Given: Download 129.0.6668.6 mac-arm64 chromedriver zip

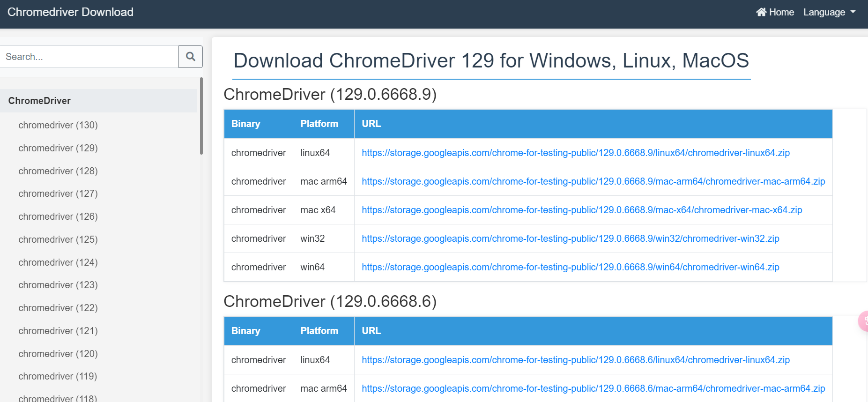Looking at the screenshot, I should (x=594, y=388).
